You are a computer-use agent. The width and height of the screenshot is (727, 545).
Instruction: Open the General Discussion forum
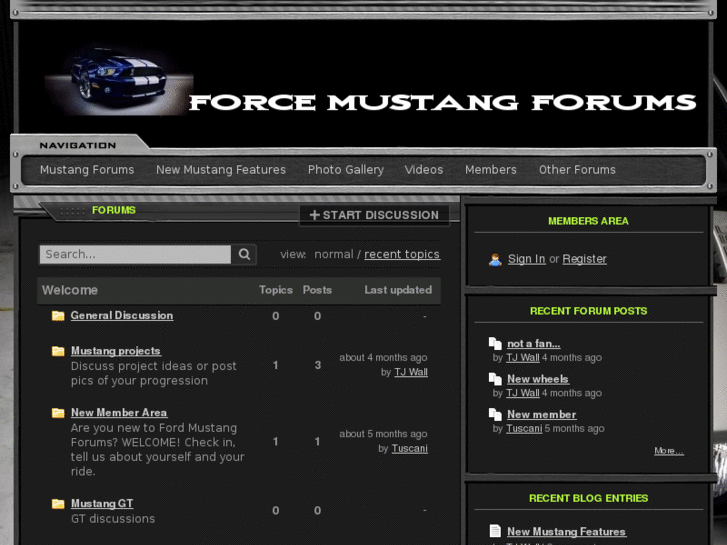pyautogui.click(x=122, y=315)
